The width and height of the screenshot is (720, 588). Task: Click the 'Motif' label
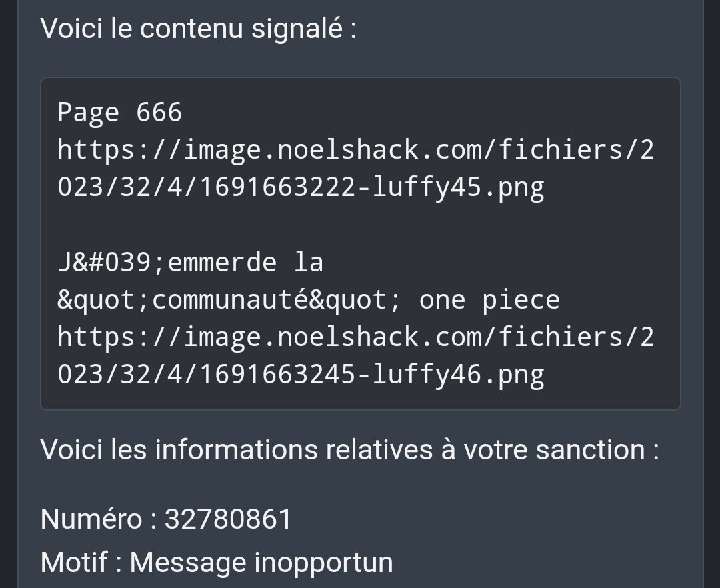(x=74, y=562)
